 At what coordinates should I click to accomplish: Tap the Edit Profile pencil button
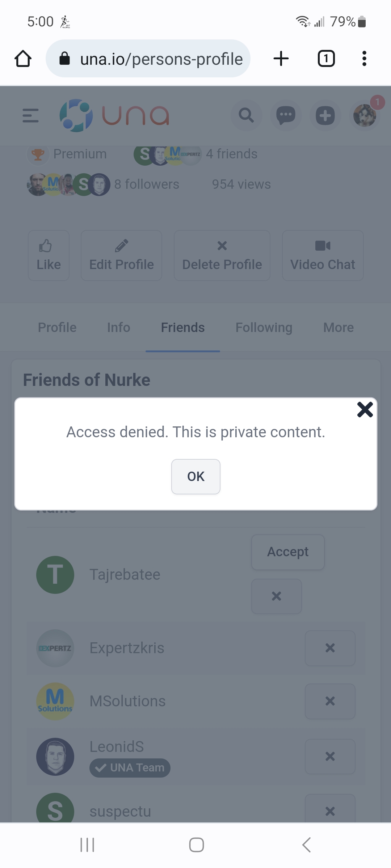pos(121,255)
